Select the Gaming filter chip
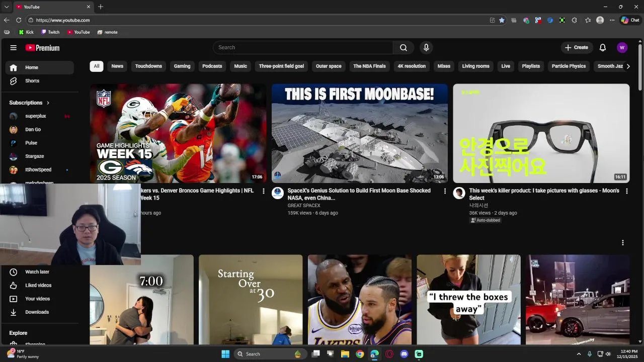This screenshot has height=362, width=644. [182, 66]
